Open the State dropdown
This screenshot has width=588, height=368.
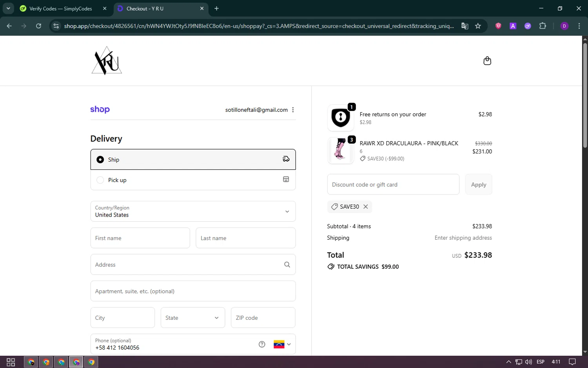pos(193,318)
